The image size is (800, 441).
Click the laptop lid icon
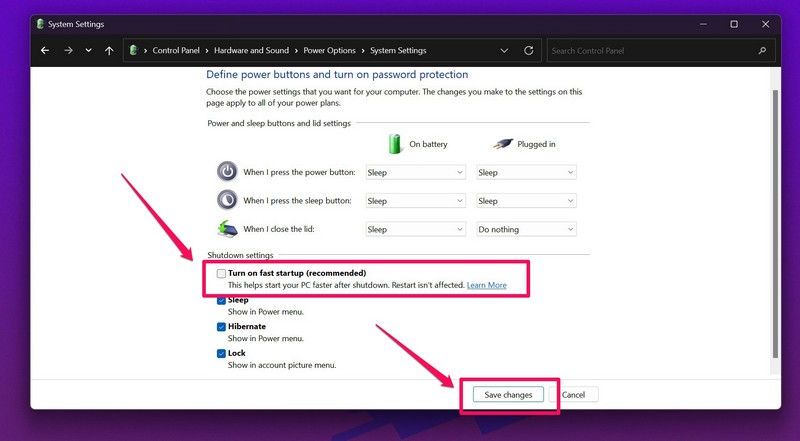tap(228, 229)
